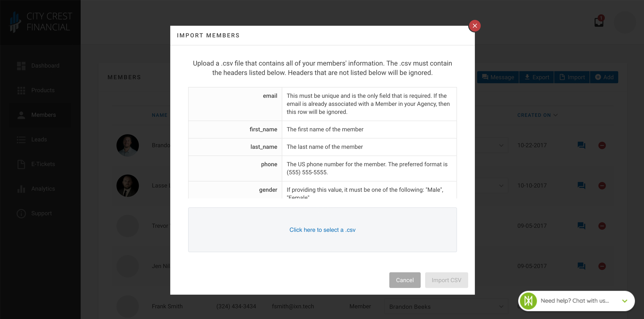Click the Support sidebar icon
644x319 pixels.
click(21, 213)
